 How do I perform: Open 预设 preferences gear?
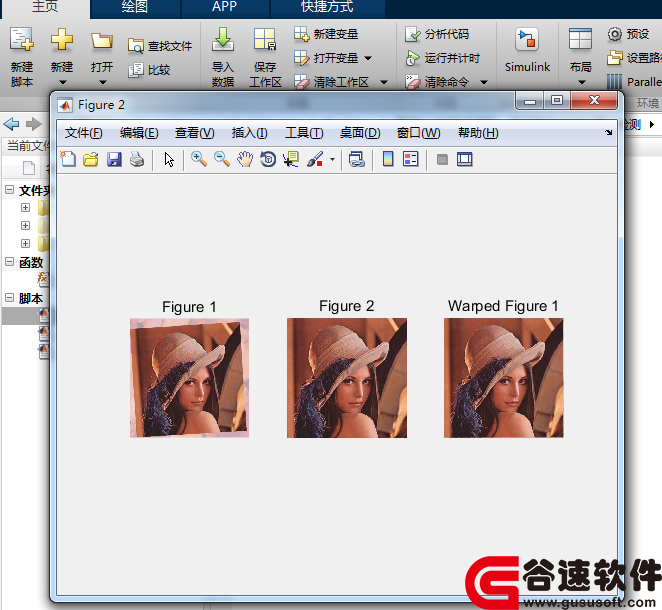628,34
